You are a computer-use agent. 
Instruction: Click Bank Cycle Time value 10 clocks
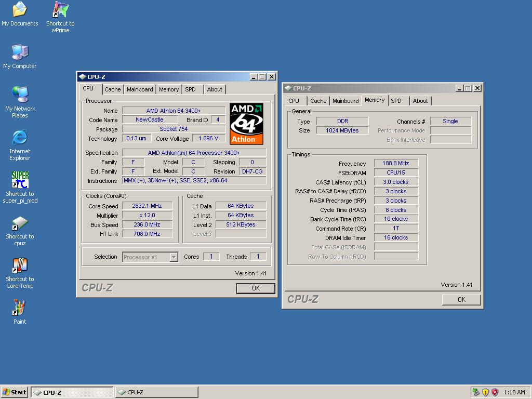coord(396,219)
